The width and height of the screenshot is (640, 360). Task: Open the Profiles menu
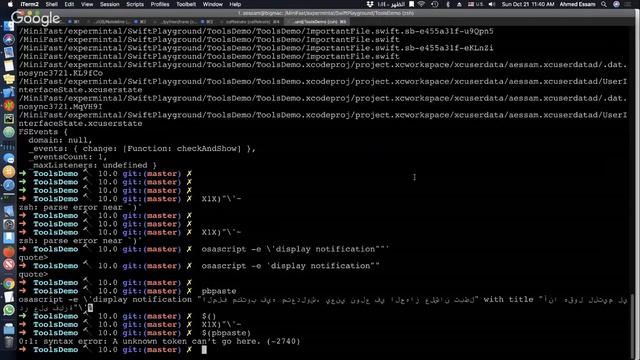pyautogui.click(x=160, y=4)
